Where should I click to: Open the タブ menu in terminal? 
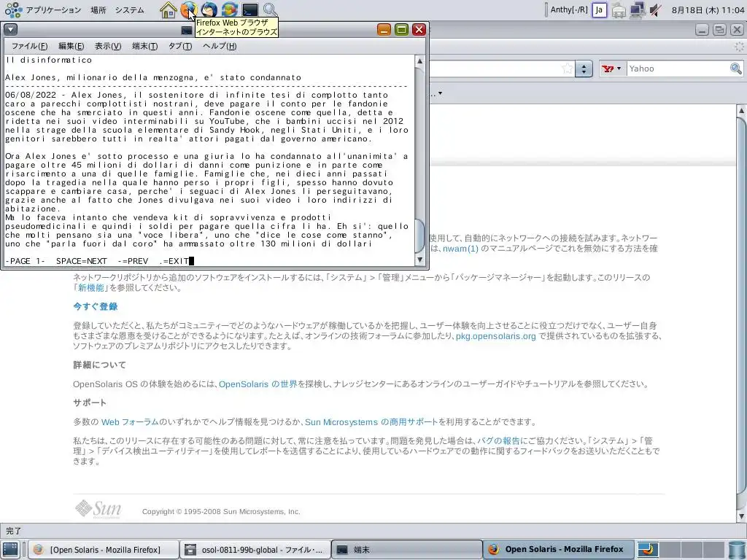[x=180, y=46]
